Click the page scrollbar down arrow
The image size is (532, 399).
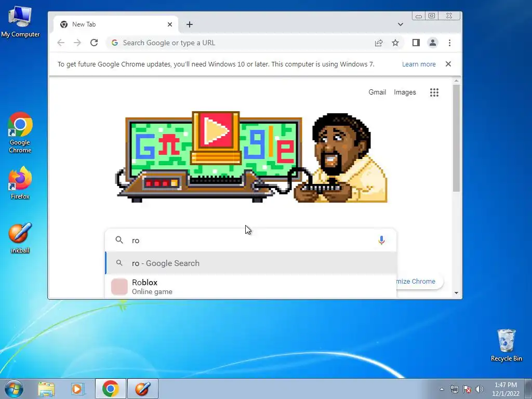pyautogui.click(x=456, y=293)
